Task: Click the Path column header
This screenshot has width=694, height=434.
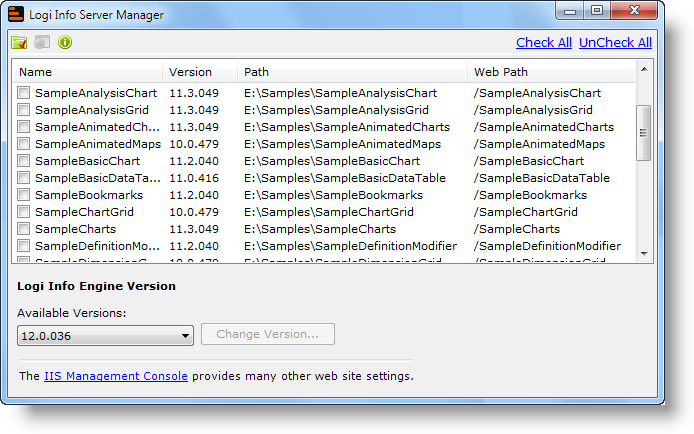Action: [x=352, y=72]
